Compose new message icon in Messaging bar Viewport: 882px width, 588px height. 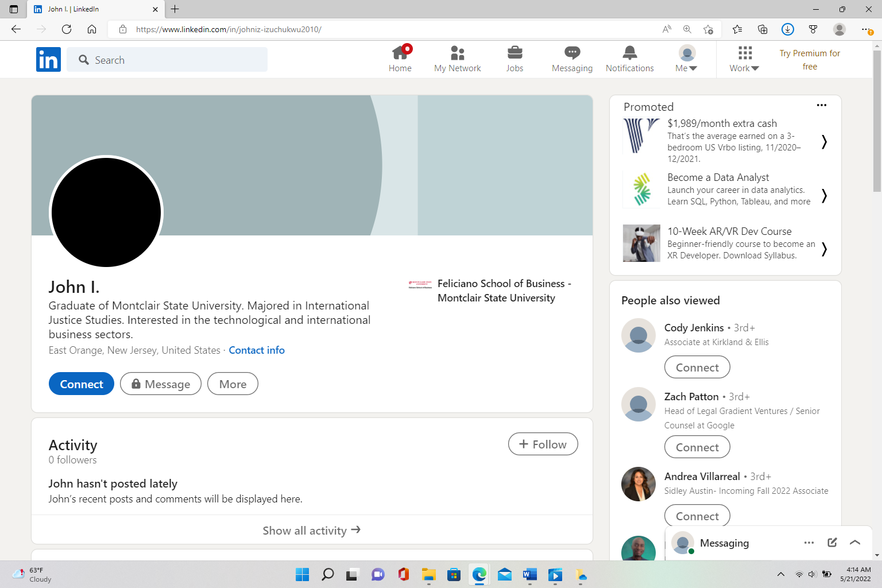pyautogui.click(x=832, y=543)
